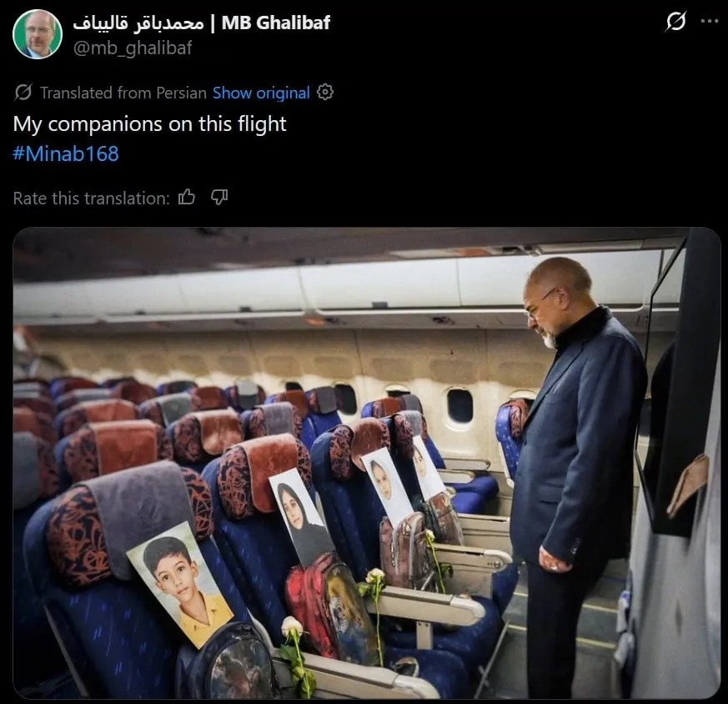Image resolution: width=728 pixels, height=704 pixels.
Task: Open the #Minab168 hashtag
Action: pos(66,153)
